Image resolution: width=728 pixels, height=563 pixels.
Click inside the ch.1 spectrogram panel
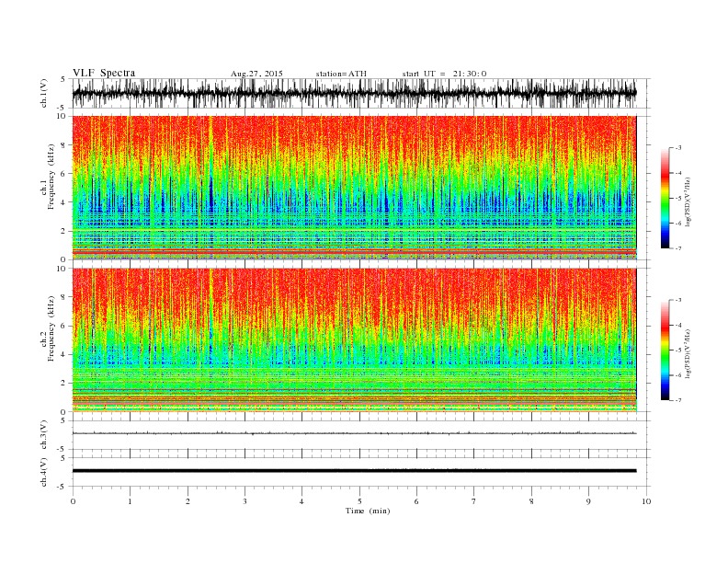click(354, 188)
